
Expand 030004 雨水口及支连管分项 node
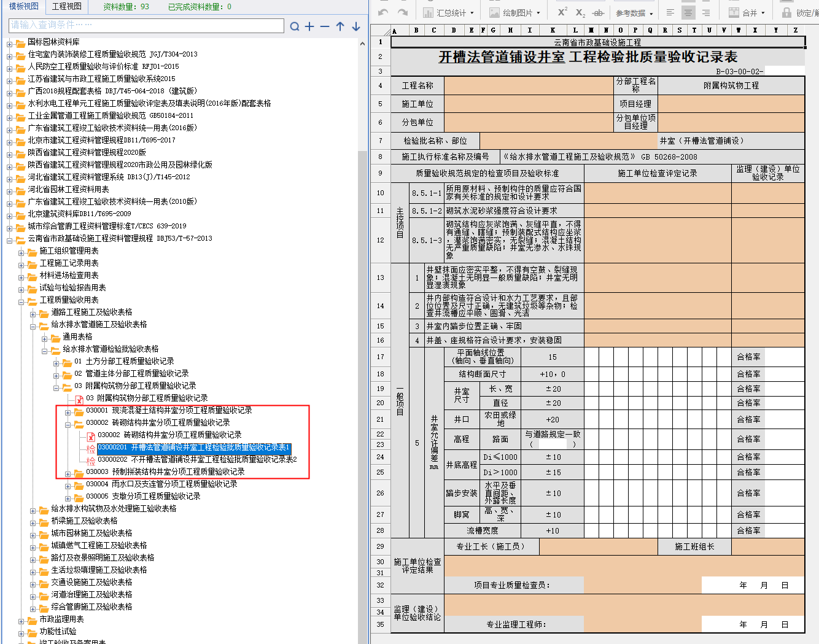pos(68,486)
